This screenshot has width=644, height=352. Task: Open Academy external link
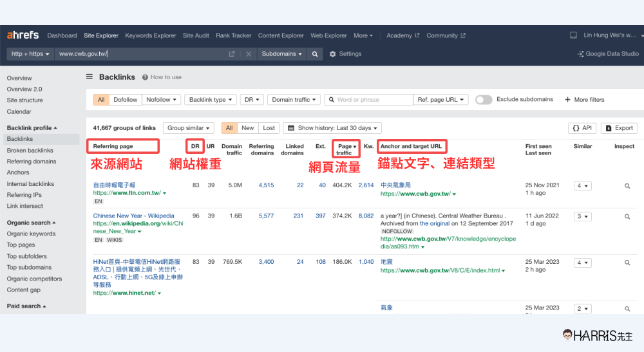coord(403,35)
